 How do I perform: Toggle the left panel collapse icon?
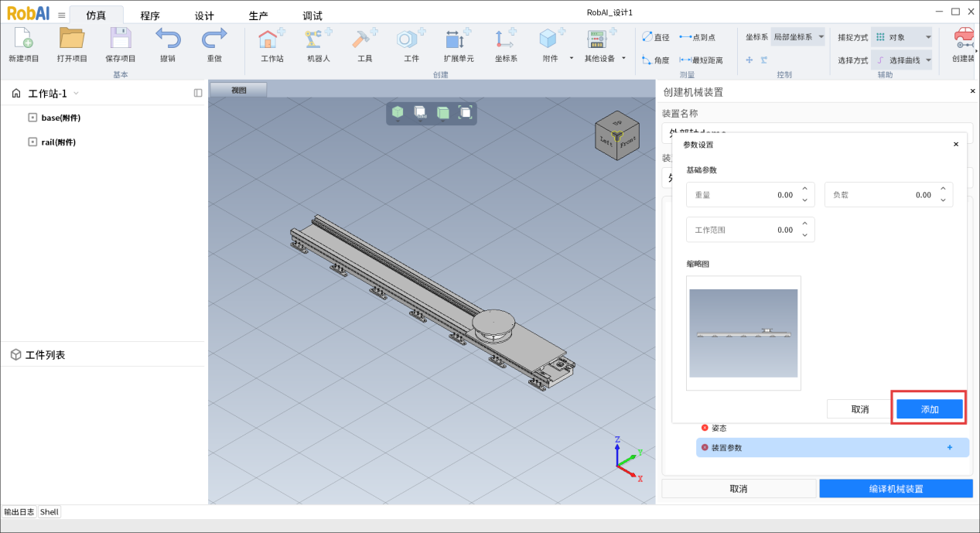point(198,93)
